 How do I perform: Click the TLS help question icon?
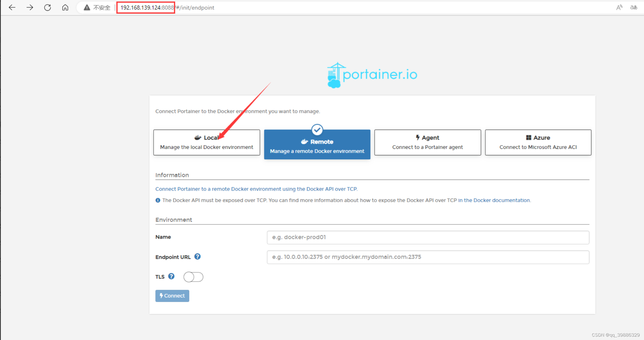pyautogui.click(x=171, y=276)
